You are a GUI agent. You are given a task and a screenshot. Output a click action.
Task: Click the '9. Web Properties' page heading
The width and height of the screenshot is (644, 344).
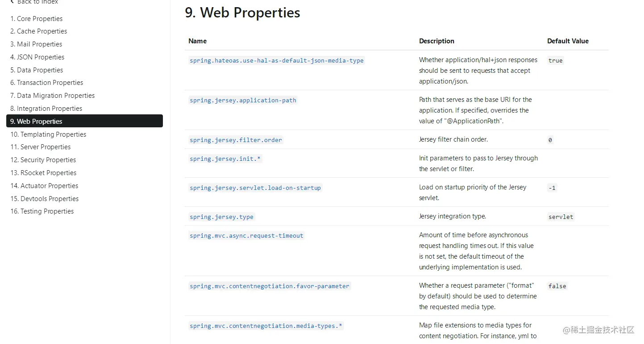[242, 13]
